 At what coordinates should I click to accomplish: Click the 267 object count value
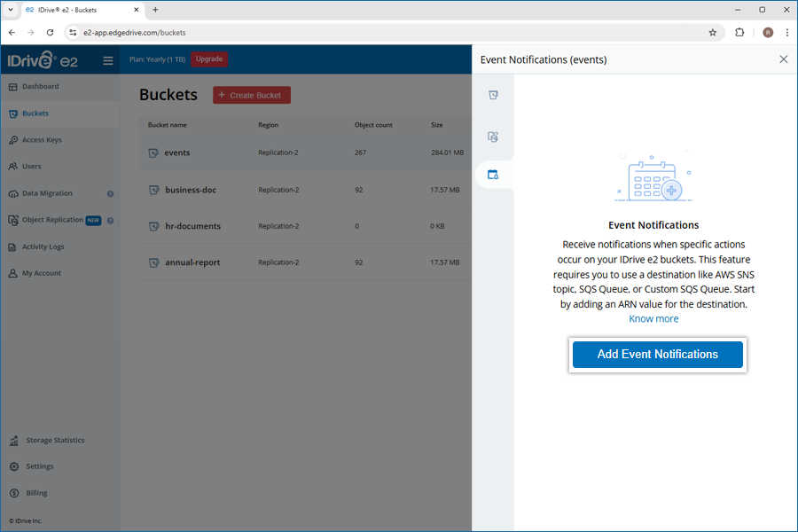pyautogui.click(x=360, y=153)
